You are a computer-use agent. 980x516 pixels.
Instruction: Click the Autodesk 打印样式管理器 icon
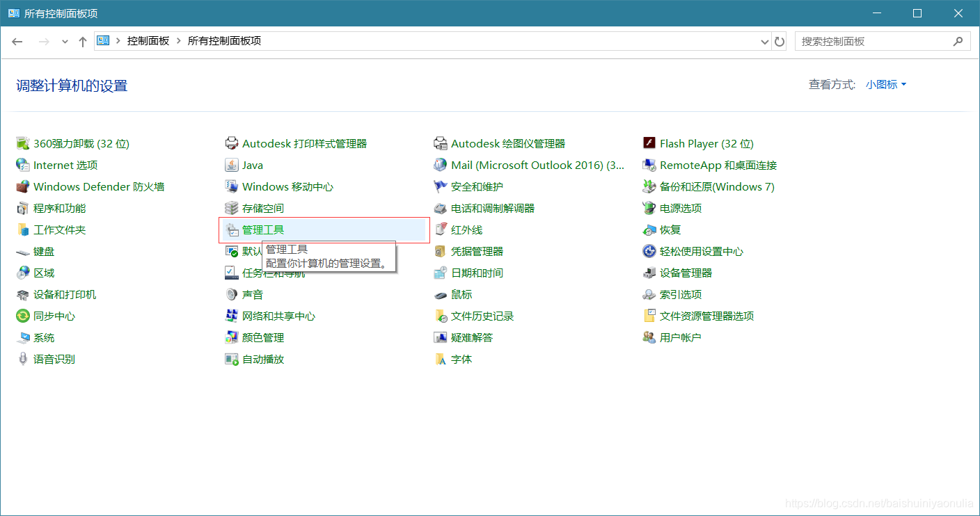pos(232,143)
